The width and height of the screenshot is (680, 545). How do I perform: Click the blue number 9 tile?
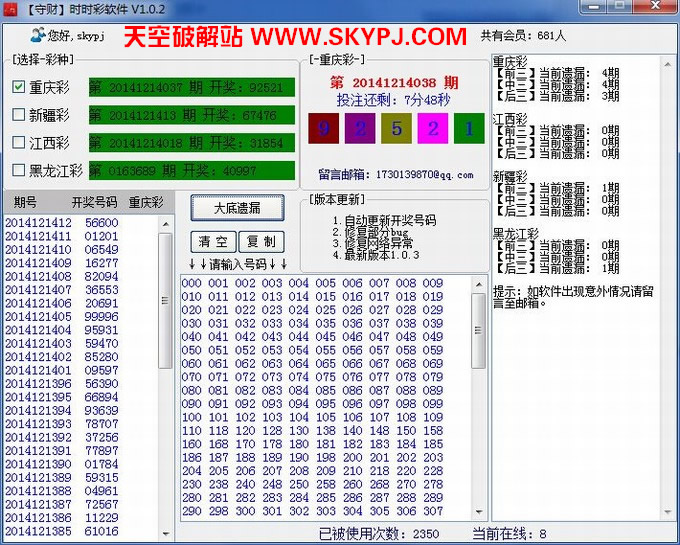(322, 128)
